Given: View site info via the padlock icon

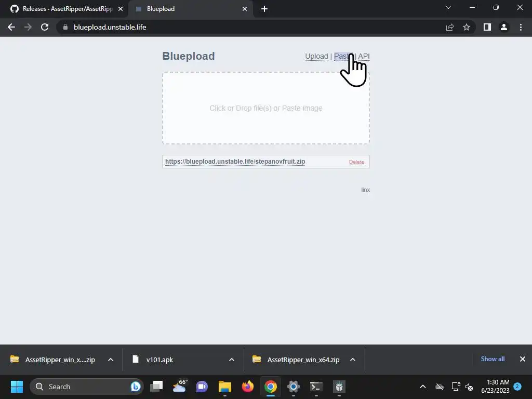Looking at the screenshot, I should pos(65,27).
